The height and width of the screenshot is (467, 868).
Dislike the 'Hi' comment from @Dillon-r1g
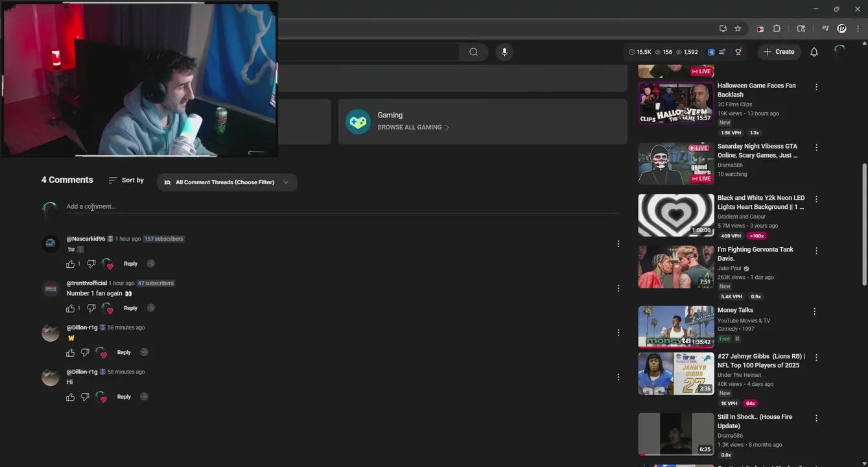click(x=85, y=397)
